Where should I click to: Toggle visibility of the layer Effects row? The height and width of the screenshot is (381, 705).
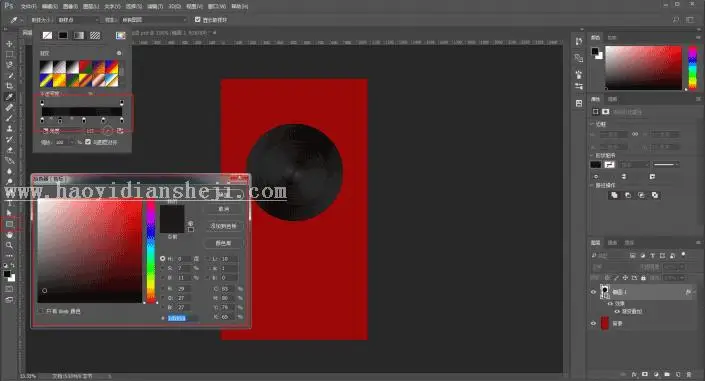coord(610,304)
